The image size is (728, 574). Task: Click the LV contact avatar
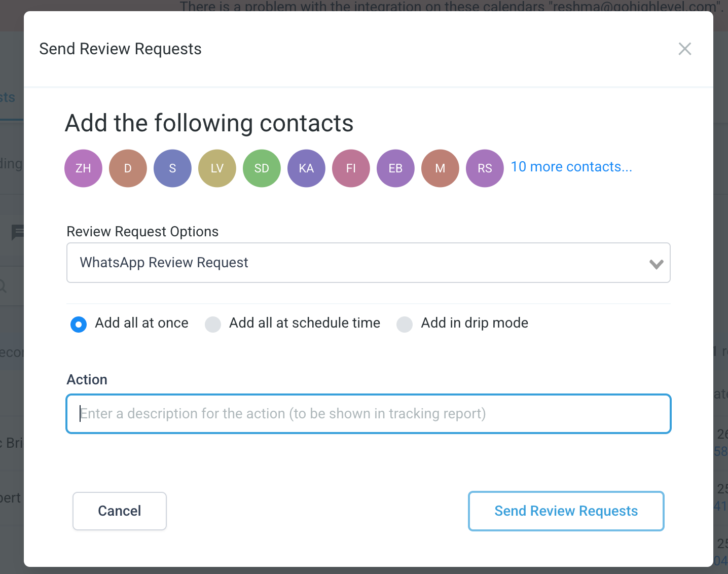point(217,168)
